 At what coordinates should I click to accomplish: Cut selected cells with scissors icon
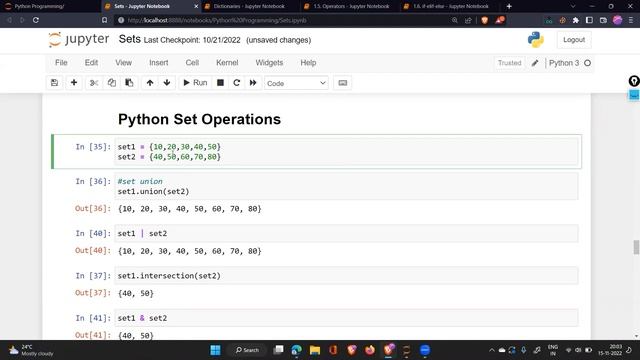94,83
